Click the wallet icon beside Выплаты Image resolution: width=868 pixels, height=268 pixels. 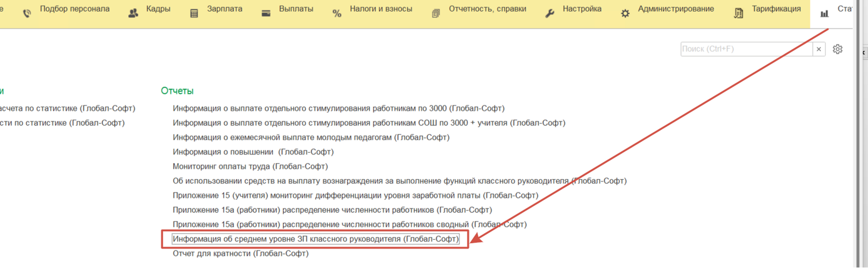(x=266, y=13)
